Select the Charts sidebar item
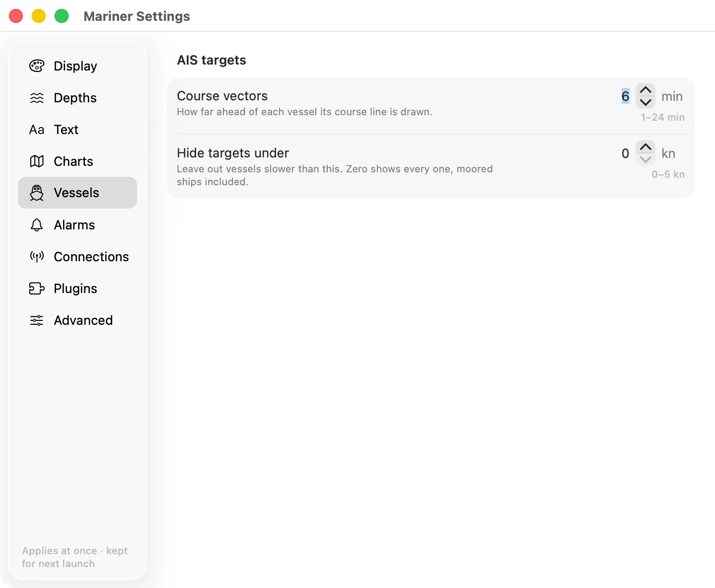 click(x=77, y=161)
